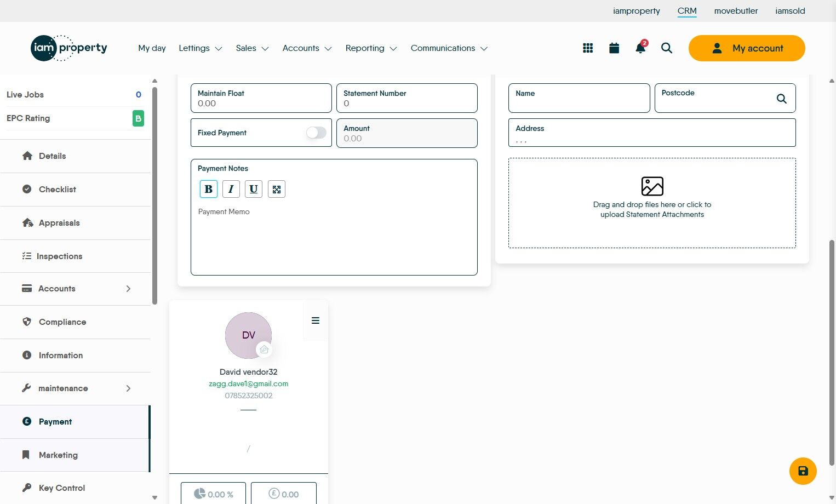The width and height of the screenshot is (836, 504).
Task: Click the zagg.dave1@gmail.com email link
Action: 249,384
